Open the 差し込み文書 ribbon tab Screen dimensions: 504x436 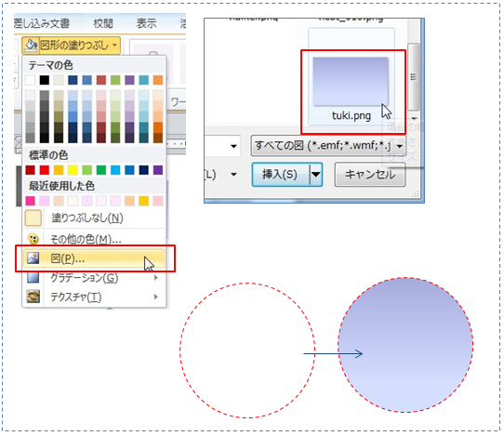pos(42,23)
